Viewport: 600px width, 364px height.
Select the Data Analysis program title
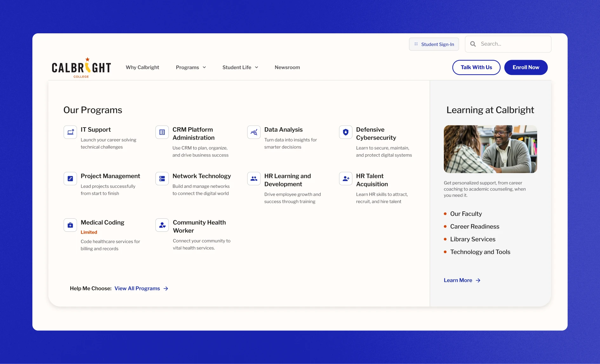coord(283,129)
